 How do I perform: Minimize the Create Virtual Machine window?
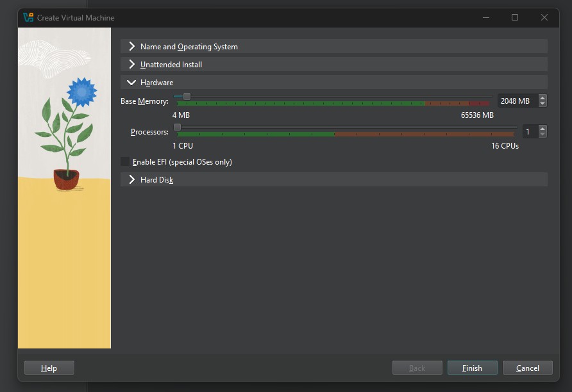point(485,17)
